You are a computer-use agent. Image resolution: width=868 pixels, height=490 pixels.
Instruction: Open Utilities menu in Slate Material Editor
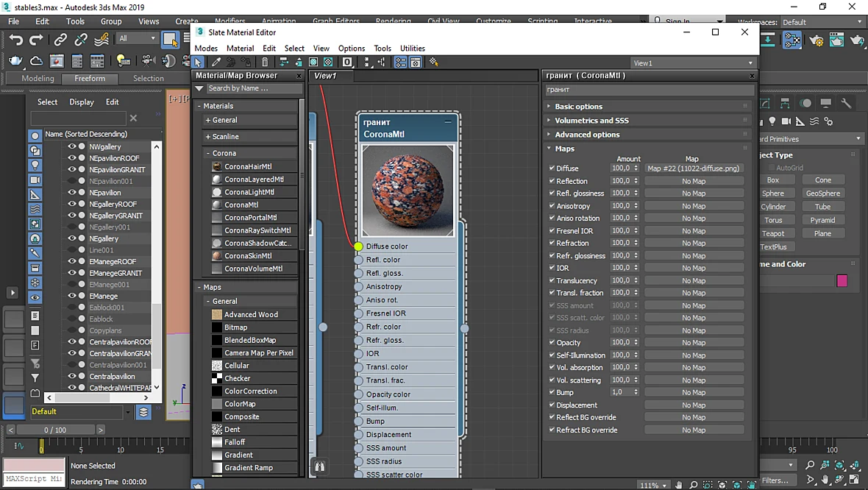coord(413,48)
